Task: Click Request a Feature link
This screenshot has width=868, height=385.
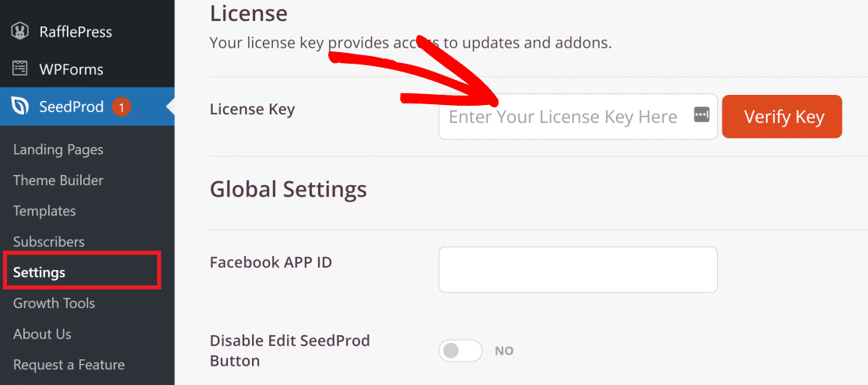Action: tap(68, 365)
